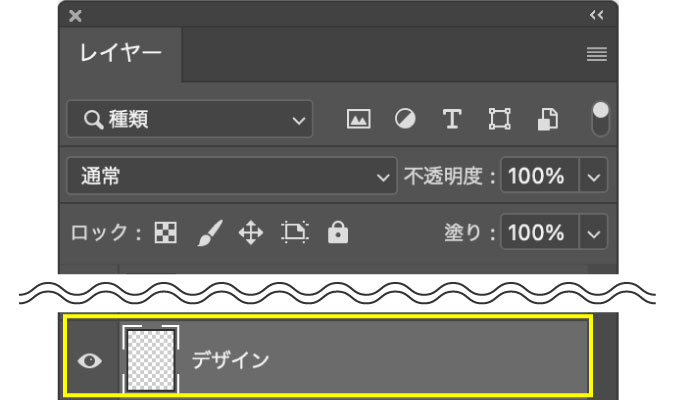Lock position move-arrows icon
676x400 pixels.
[x=250, y=234]
